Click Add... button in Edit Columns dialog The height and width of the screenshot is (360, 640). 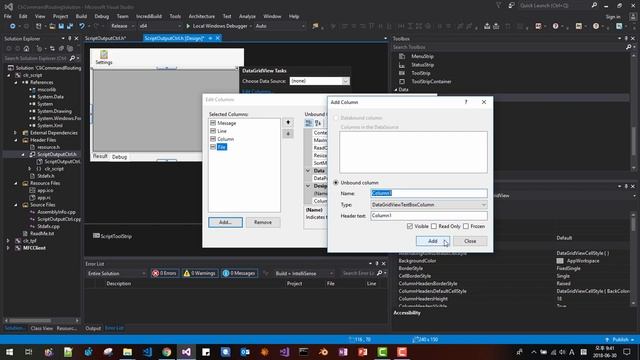(225, 222)
